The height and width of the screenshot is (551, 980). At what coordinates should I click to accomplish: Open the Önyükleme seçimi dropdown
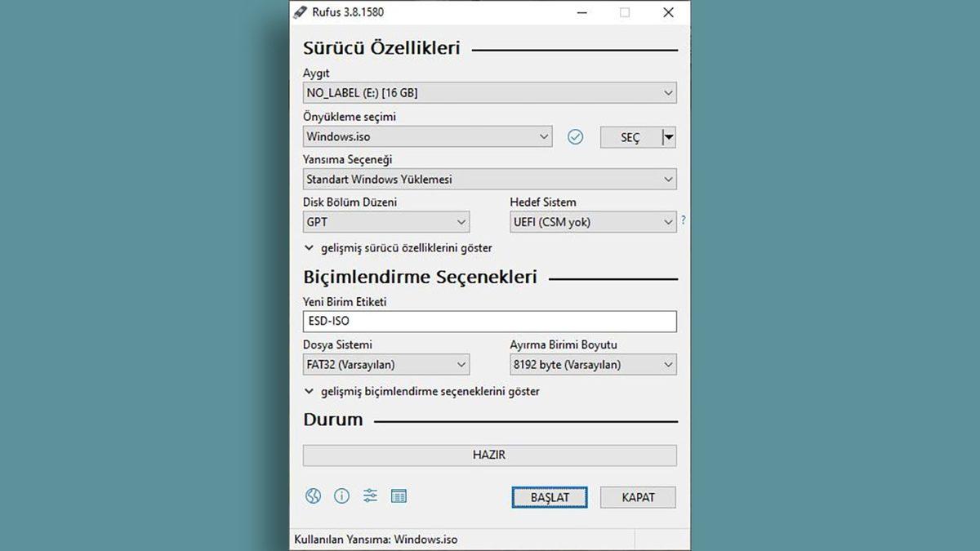pos(546,136)
